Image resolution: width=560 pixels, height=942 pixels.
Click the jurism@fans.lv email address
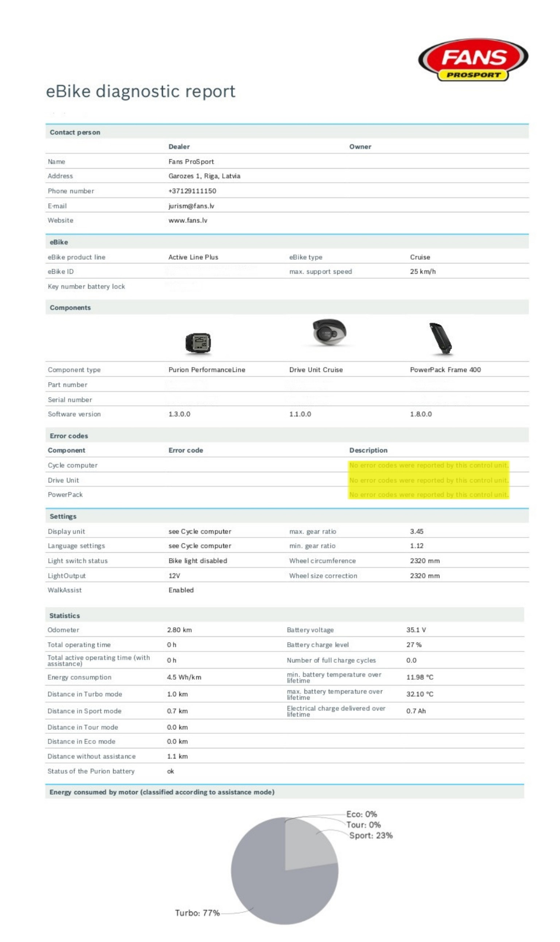pyautogui.click(x=191, y=206)
